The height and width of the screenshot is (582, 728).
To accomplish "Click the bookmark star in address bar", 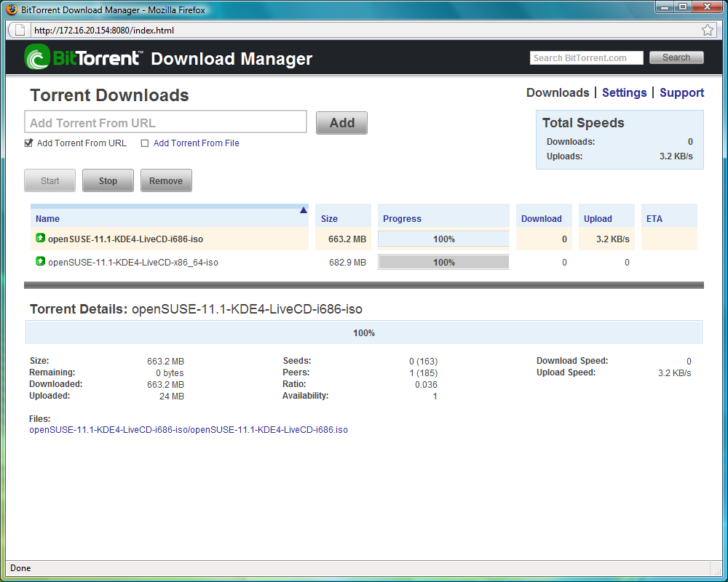I will tap(708, 30).
